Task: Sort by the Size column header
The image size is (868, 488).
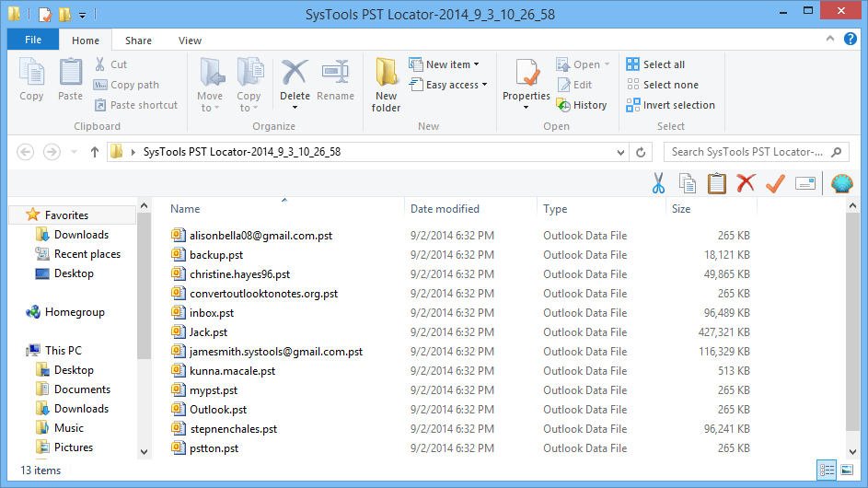Action: tap(680, 209)
